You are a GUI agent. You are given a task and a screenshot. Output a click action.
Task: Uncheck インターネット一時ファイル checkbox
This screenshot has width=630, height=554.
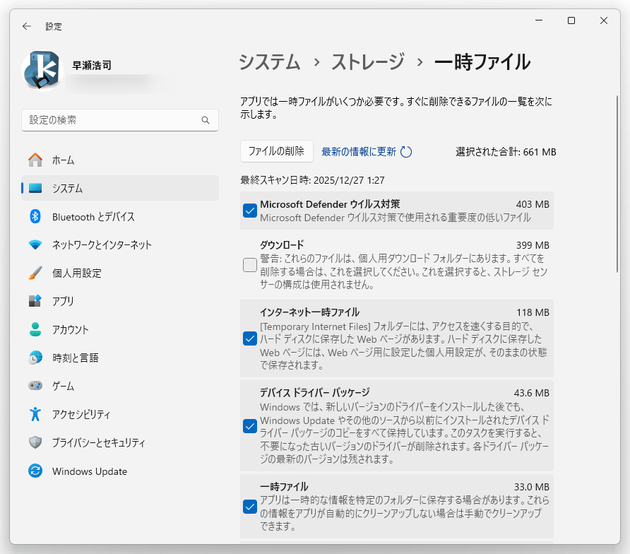coord(250,339)
